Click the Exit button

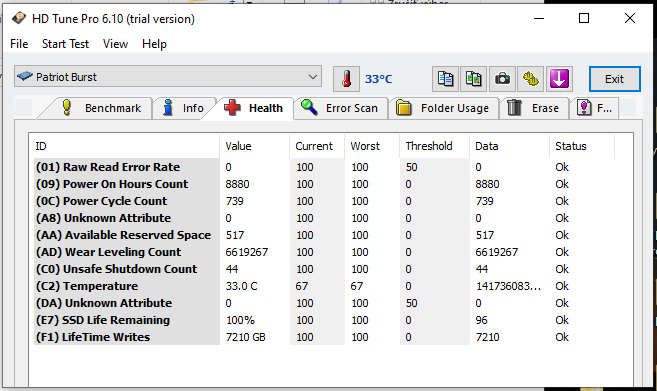click(x=614, y=79)
